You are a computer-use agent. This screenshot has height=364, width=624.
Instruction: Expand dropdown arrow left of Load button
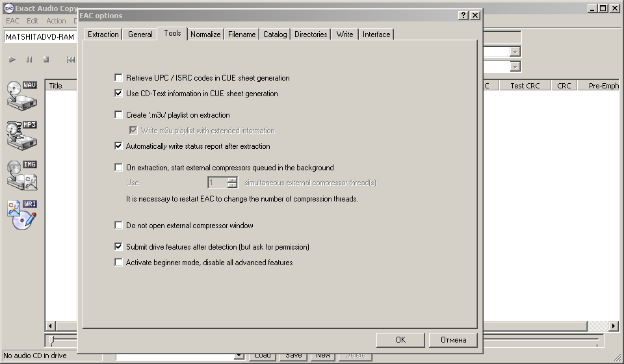(239, 356)
